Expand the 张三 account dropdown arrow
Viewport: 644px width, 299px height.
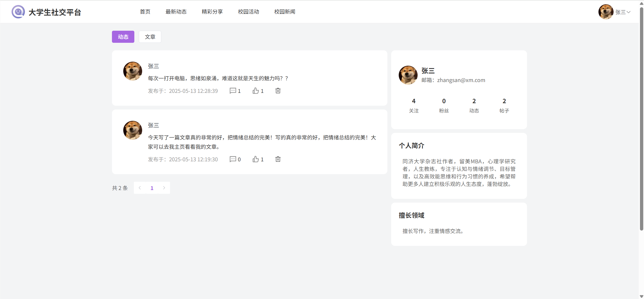click(x=628, y=12)
